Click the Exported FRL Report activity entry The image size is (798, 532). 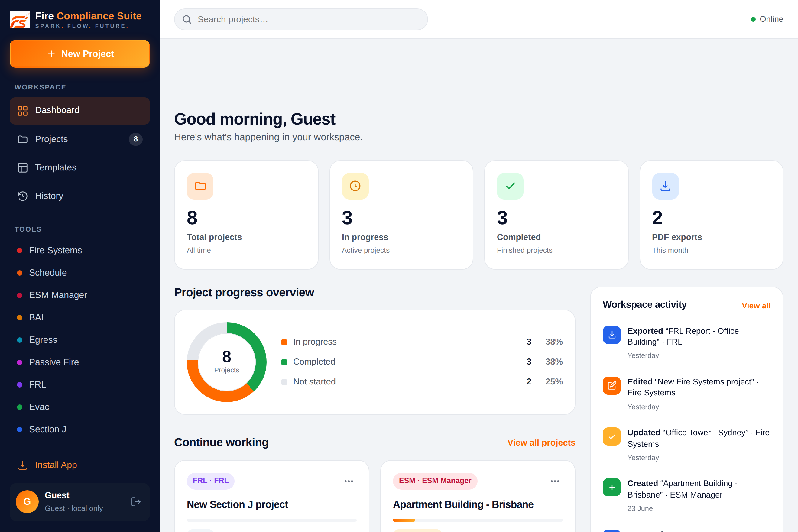(x=687, y=343)
